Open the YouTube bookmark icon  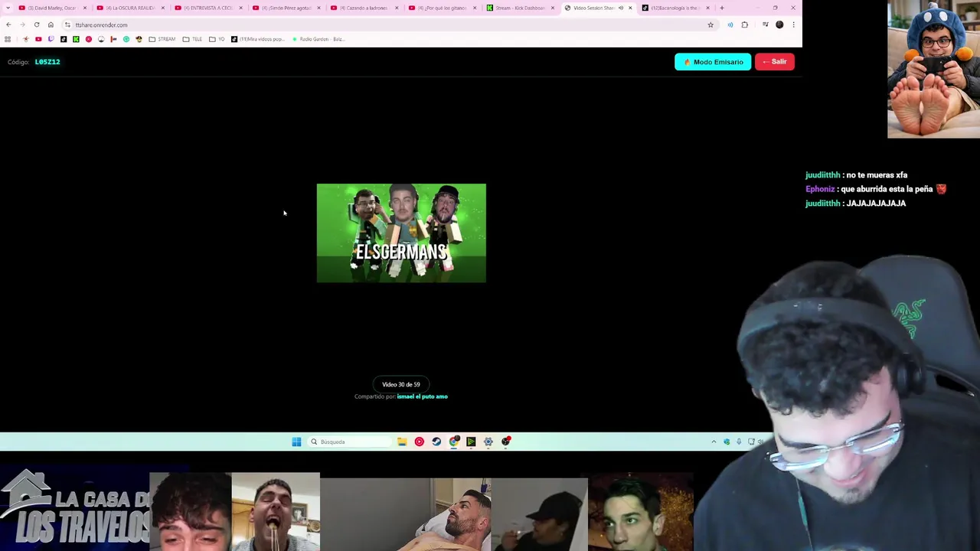click(38, 39)
